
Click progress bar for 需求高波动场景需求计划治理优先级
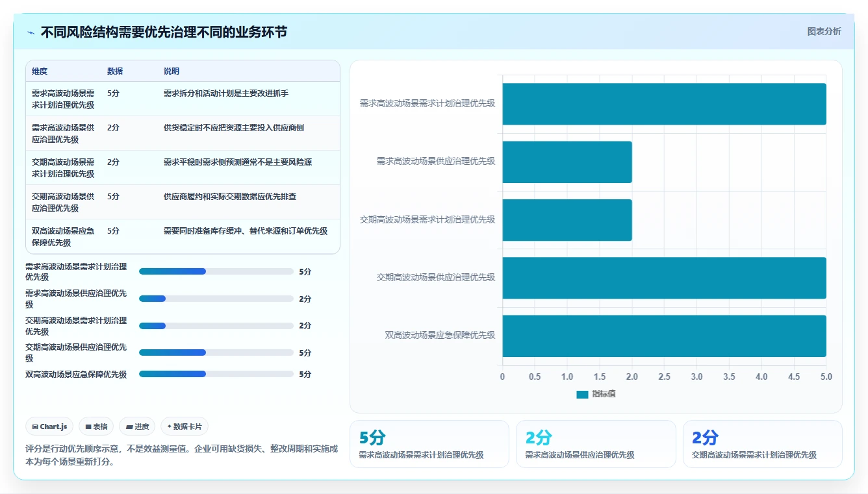tap(216, 271)
